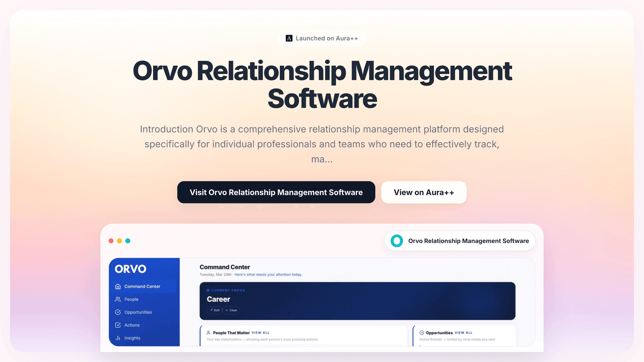Click the Opportunities card check-circle icon
The height and width of the screenshot is (362, 644).
tap(422, 333)
